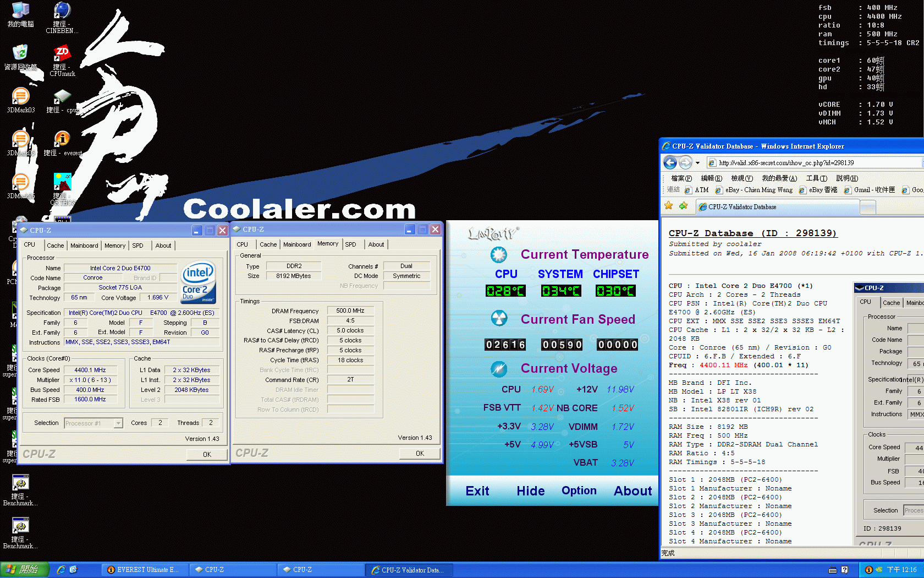
Task: Switch to Cache tab in processor CPU-Z window
Action: (x=55, y=246)
